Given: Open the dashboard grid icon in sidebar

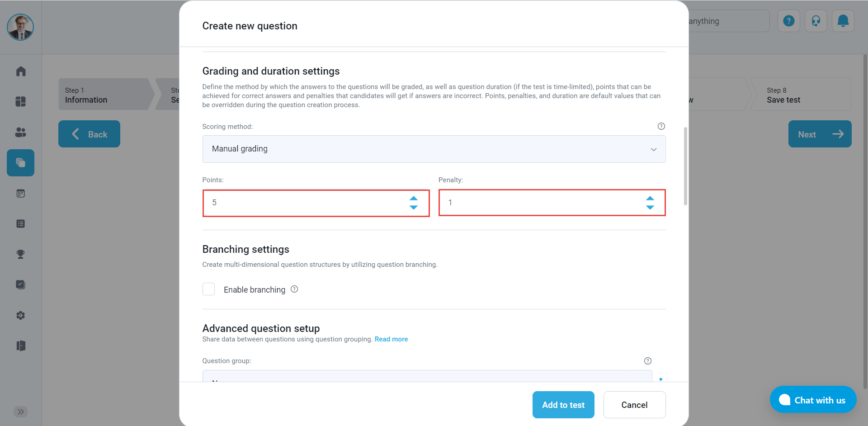Looking at the screenshot, I should (x=21, y=102).
